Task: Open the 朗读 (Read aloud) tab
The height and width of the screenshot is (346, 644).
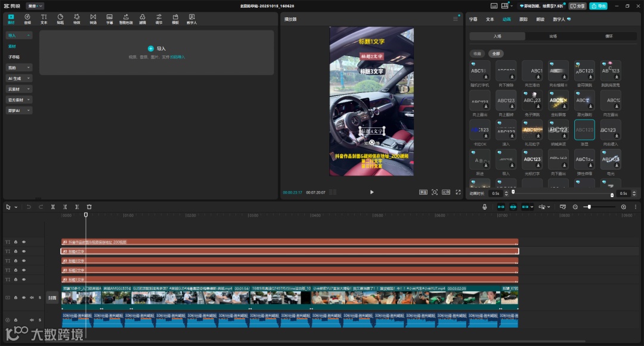Action: pyautogui.click(x=540, y=19)
